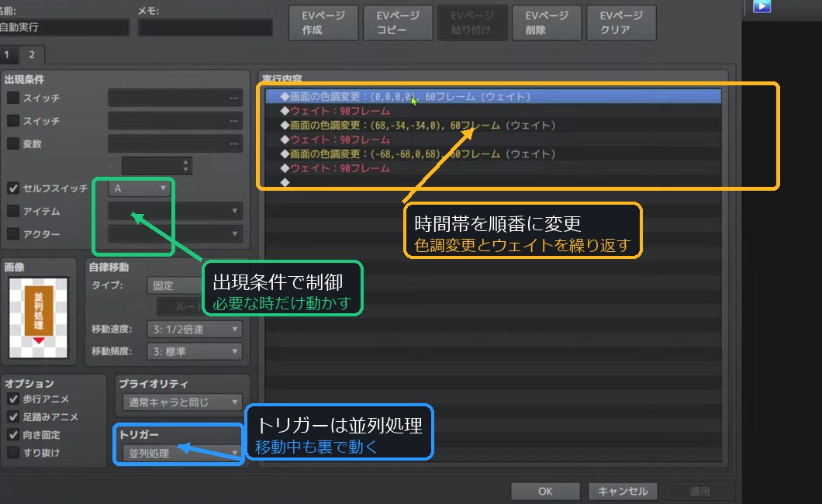Click the キャンセル button
Viewport: 822px width, 504px height.
tap(623, 492)
